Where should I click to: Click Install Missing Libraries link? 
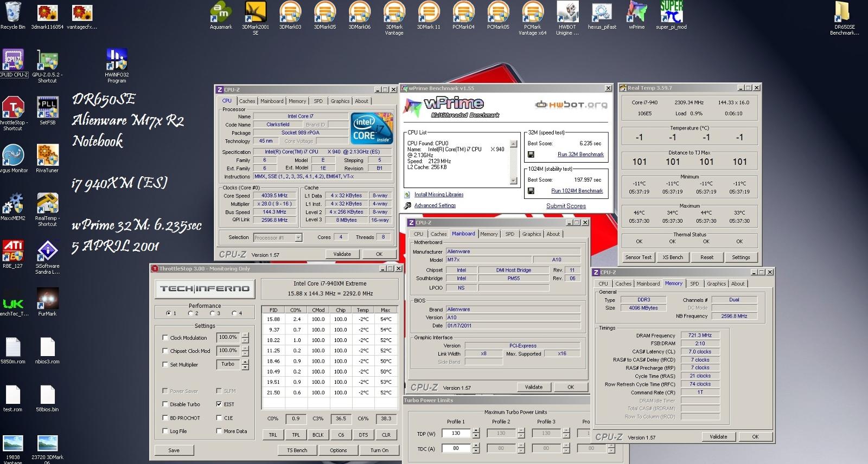[439, 195]
